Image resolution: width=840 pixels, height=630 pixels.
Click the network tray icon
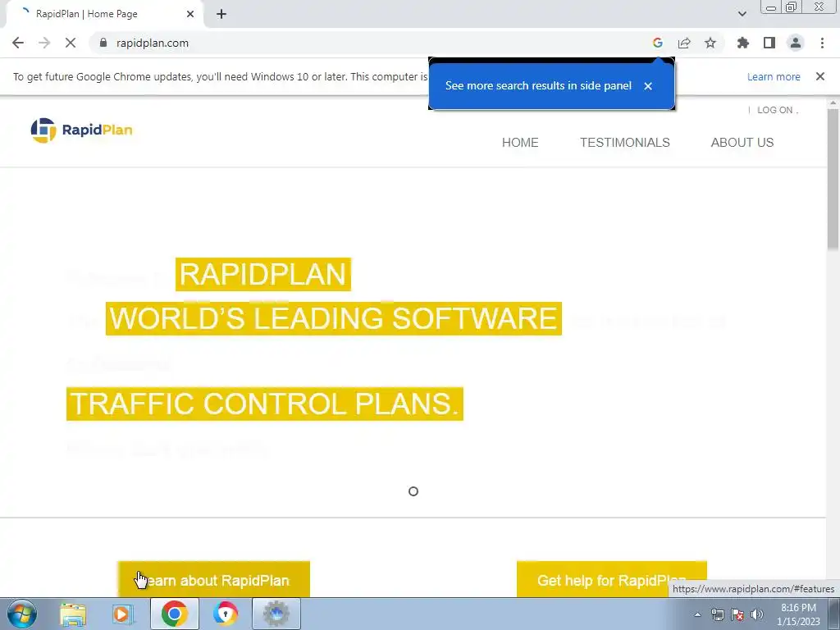click(717, 614)
